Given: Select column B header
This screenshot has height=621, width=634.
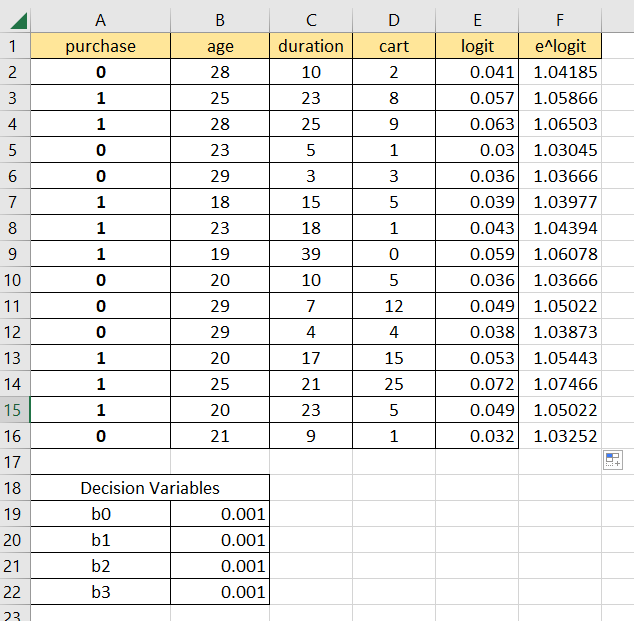Looking at the screenshot, I should point(220,20).
